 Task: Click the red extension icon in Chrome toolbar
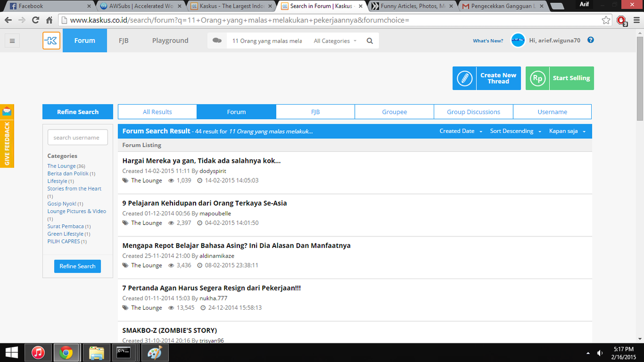point(622,21)
